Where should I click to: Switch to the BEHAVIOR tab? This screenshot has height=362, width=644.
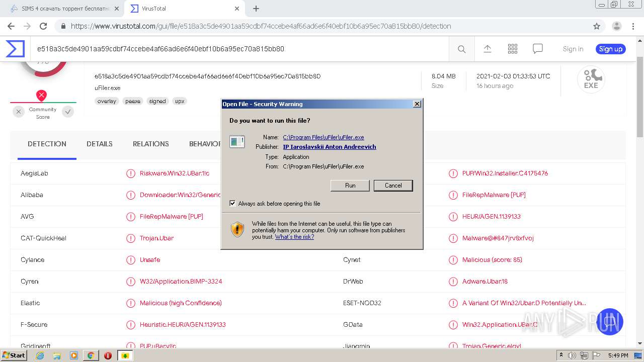(205, 144)
